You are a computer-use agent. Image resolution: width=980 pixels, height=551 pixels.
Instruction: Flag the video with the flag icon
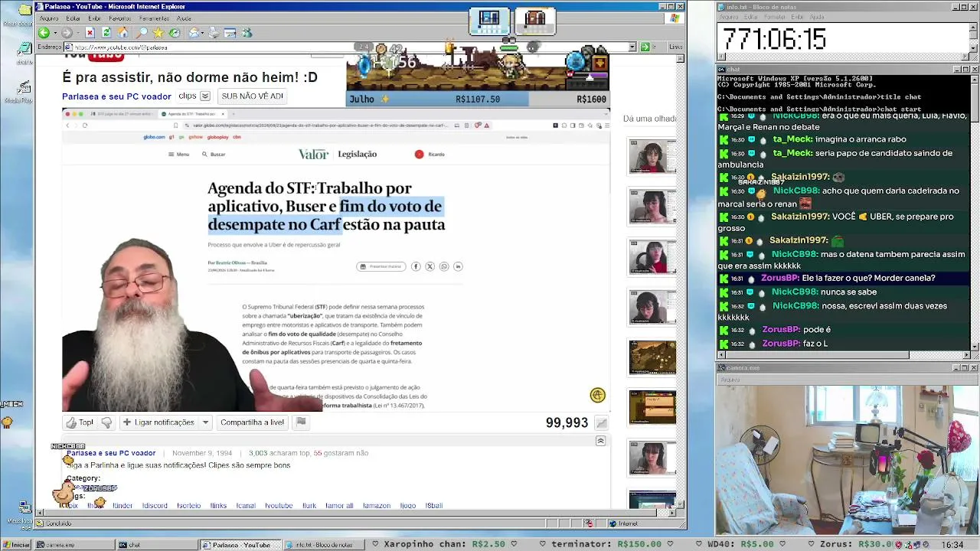(301, 422)
